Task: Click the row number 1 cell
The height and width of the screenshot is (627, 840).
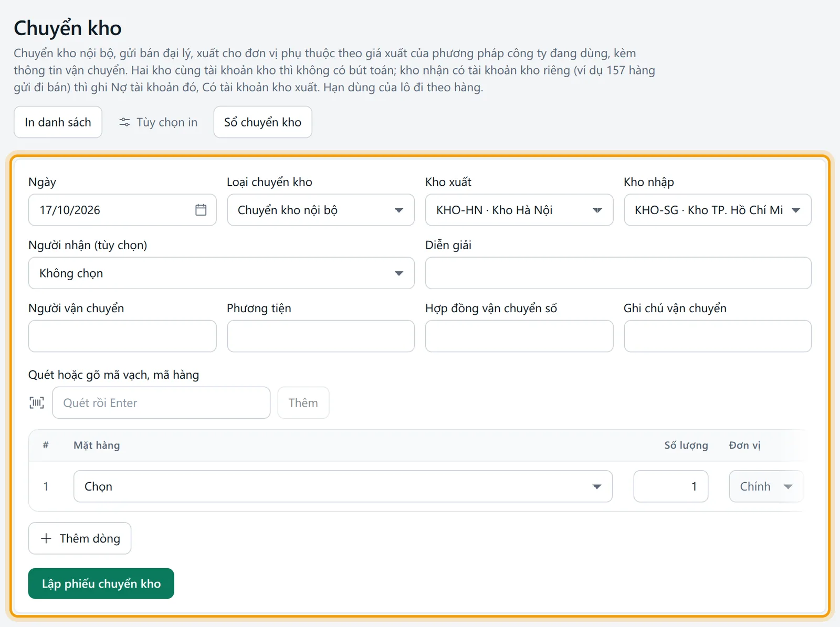Action: (x=46, y=486)
